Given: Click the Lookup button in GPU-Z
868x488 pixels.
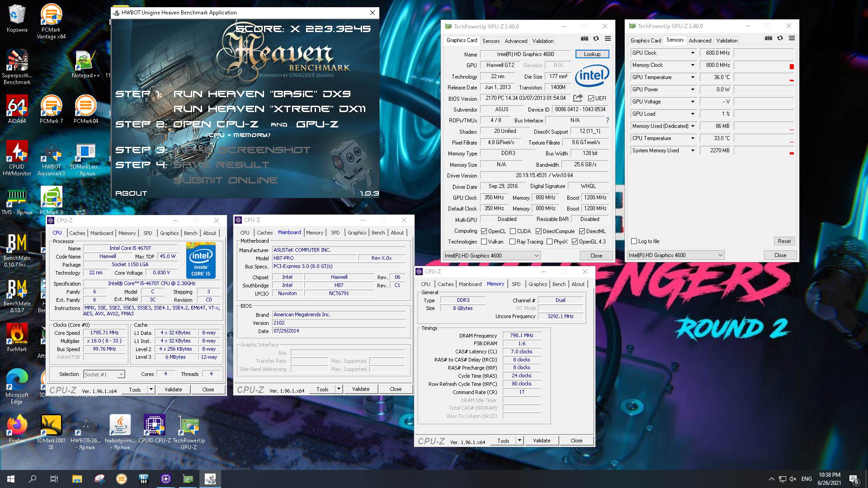Looking at the screenshot, I should [x=592, y=54].
